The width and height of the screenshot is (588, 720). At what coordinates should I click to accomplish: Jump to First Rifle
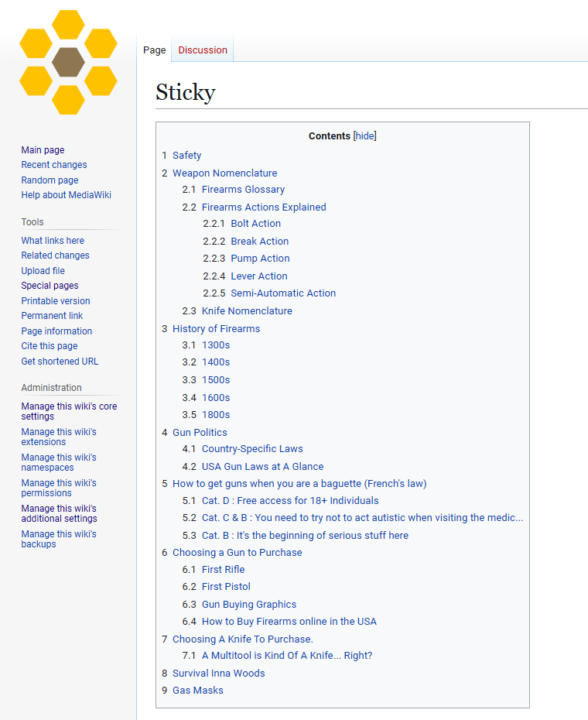223,570
